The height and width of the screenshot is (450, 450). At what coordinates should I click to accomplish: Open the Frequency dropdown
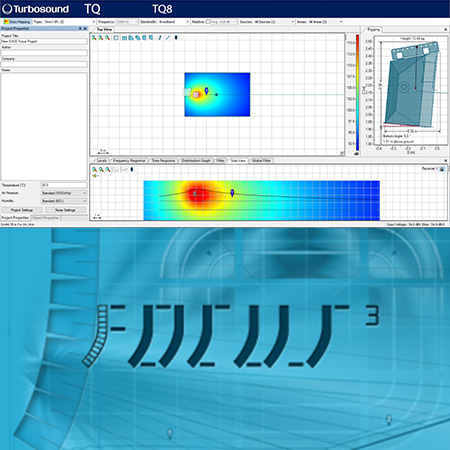click(127, 22)
